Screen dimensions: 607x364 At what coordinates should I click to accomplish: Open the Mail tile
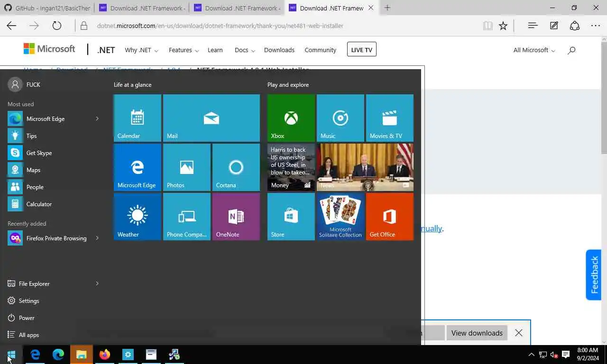pos(212,118)
